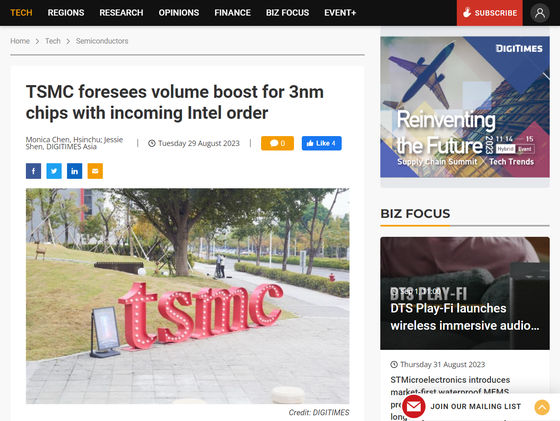
Task: Open the BIZ FOCUS menu
Action: (x=288, y=13)
